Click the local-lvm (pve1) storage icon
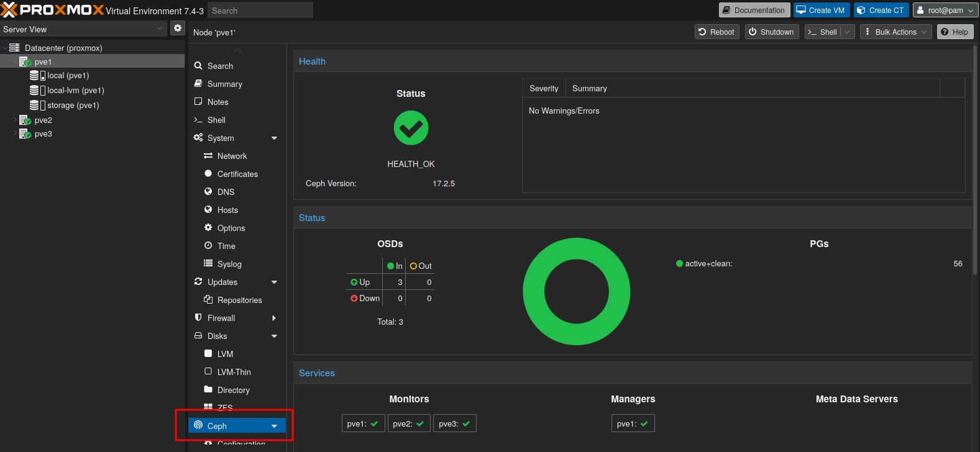 coord(37,90)
